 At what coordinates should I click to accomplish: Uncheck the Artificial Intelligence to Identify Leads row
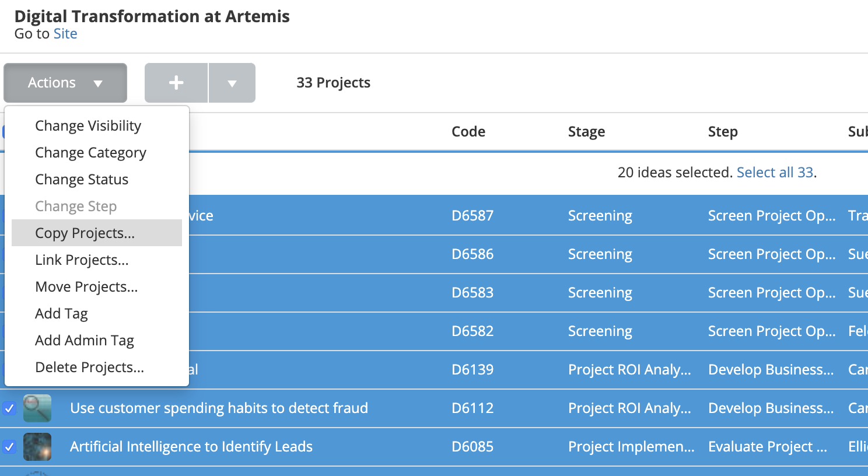9,447
